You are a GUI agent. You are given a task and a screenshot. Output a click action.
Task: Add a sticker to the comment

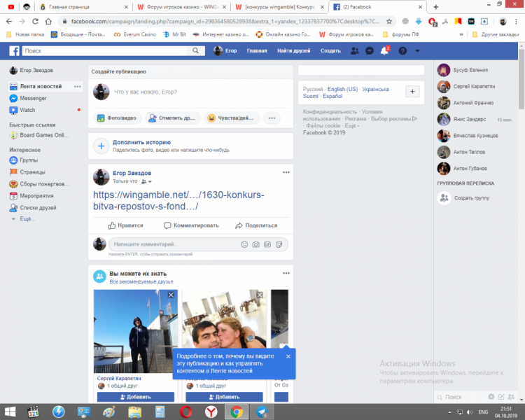[x=279, y=244]
